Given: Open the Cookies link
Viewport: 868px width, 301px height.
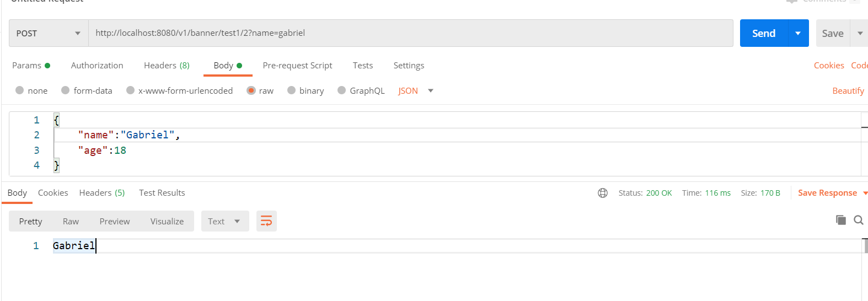Looking at the screenshot, I should click(x=828, y=65).
